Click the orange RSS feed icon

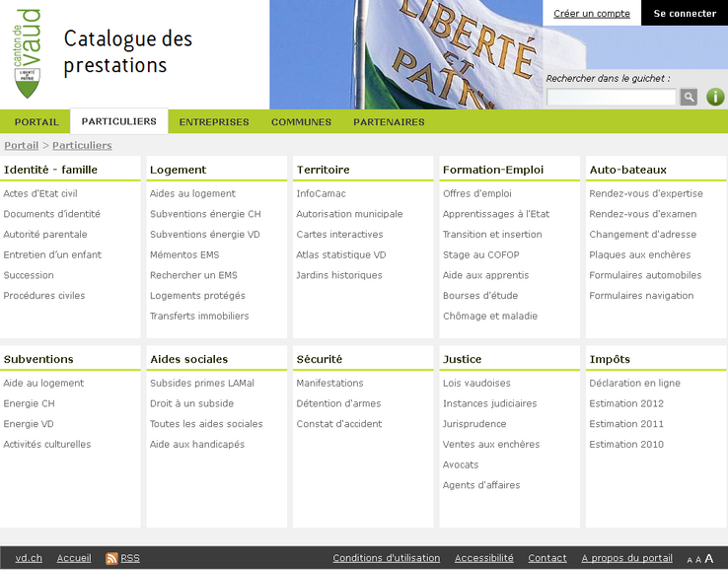tap(111, 558)
